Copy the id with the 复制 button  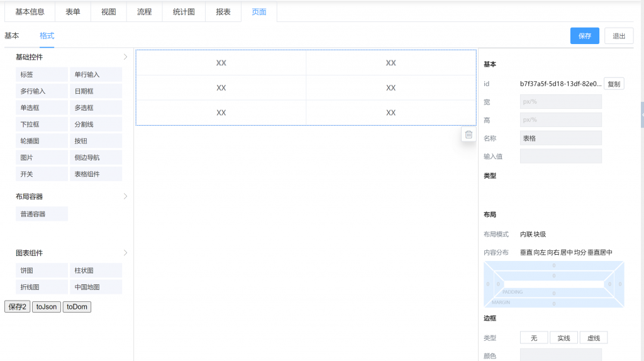[614, 84]
